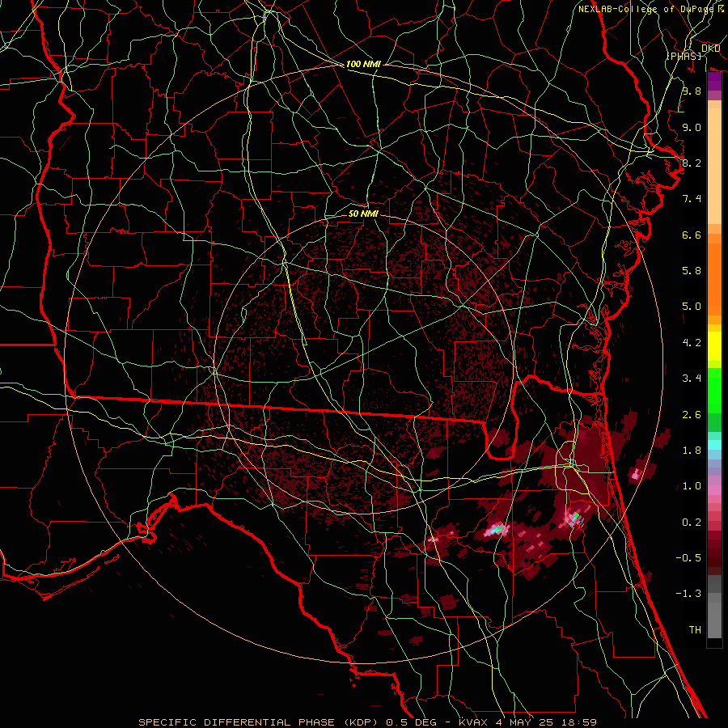Click the 3.4 scale value

[x=692, y=379]
